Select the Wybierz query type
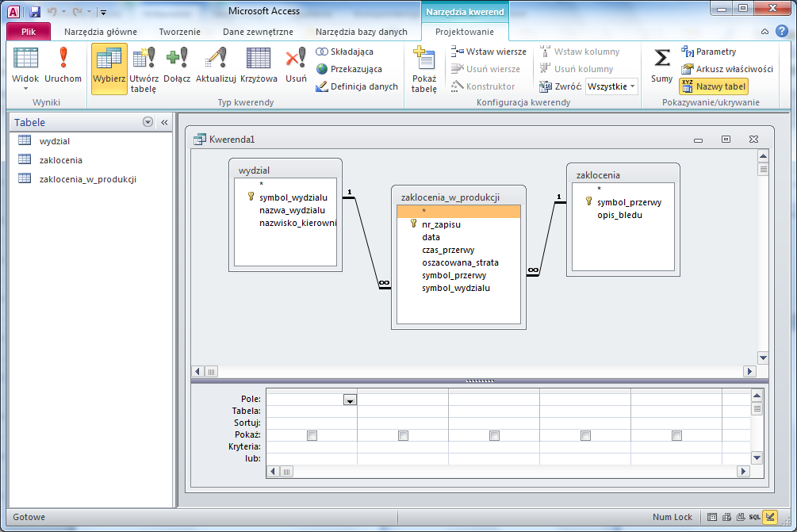Screen dimensions: 797x532 pos(109,69)
